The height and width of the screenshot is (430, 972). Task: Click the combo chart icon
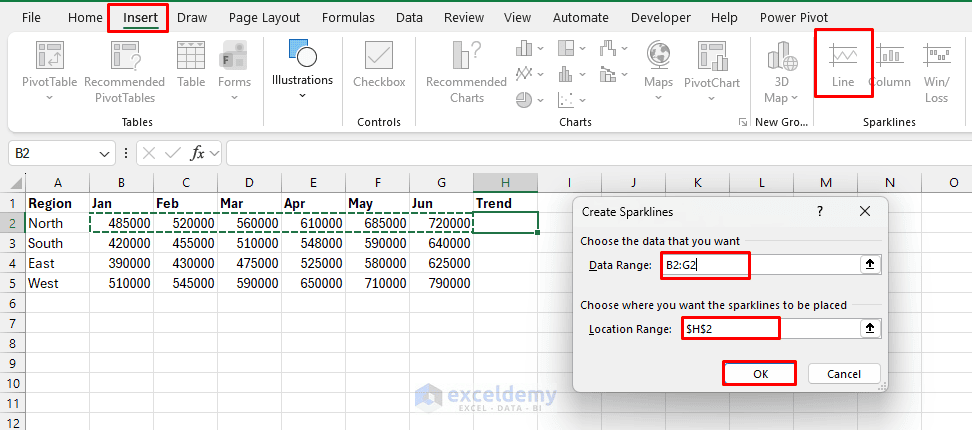click(x=608, y=74)
